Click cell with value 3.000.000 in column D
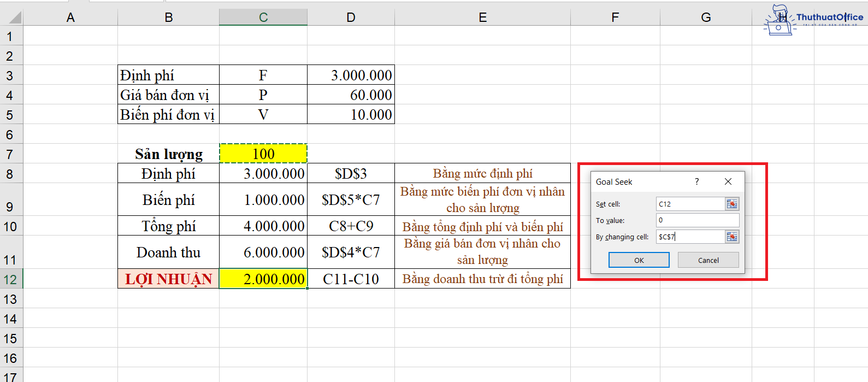 pos(351,75)
